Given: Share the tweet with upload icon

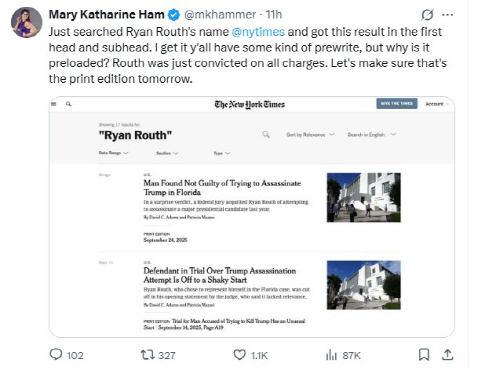Looking at the screenshot, I should [x=447, y=355].
